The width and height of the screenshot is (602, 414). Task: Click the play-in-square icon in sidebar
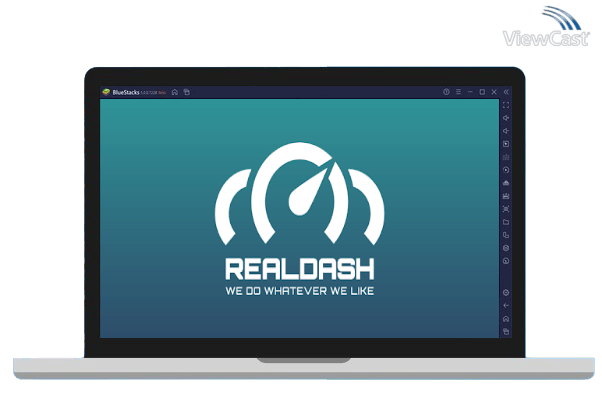506,144
